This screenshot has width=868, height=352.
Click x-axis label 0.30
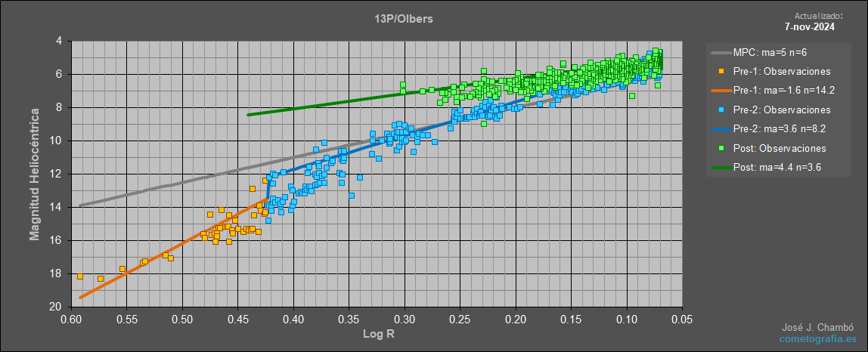(405, 320)
